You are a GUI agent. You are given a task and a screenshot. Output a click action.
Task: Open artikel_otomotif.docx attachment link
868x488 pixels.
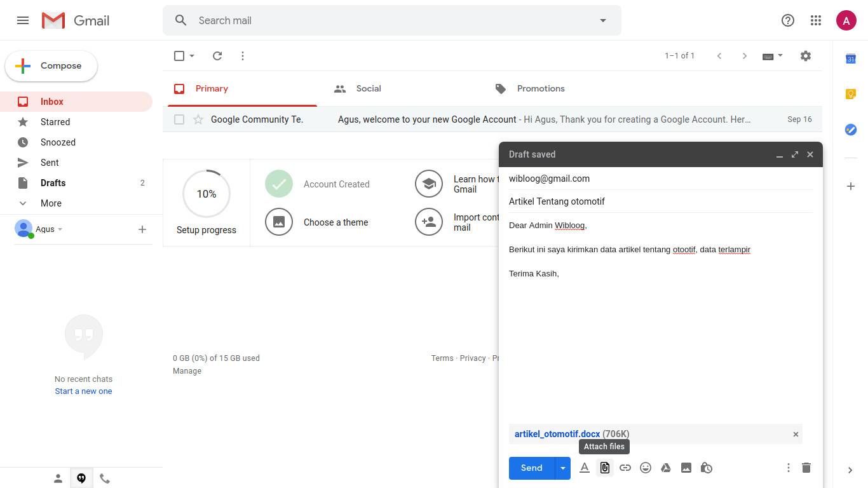click(x=557, y=434)
